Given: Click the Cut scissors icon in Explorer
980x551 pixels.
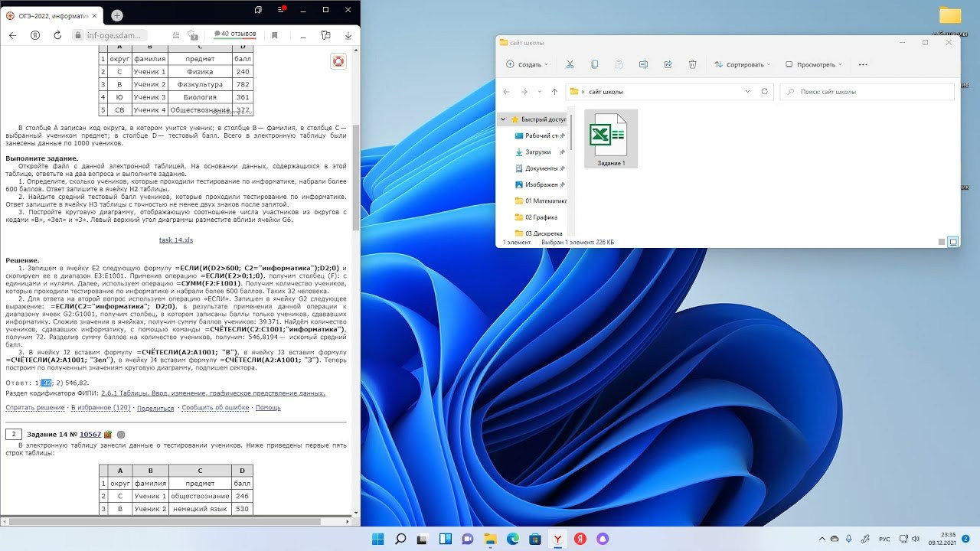Looking at the screenshot, I should click(x=570, y=65).
